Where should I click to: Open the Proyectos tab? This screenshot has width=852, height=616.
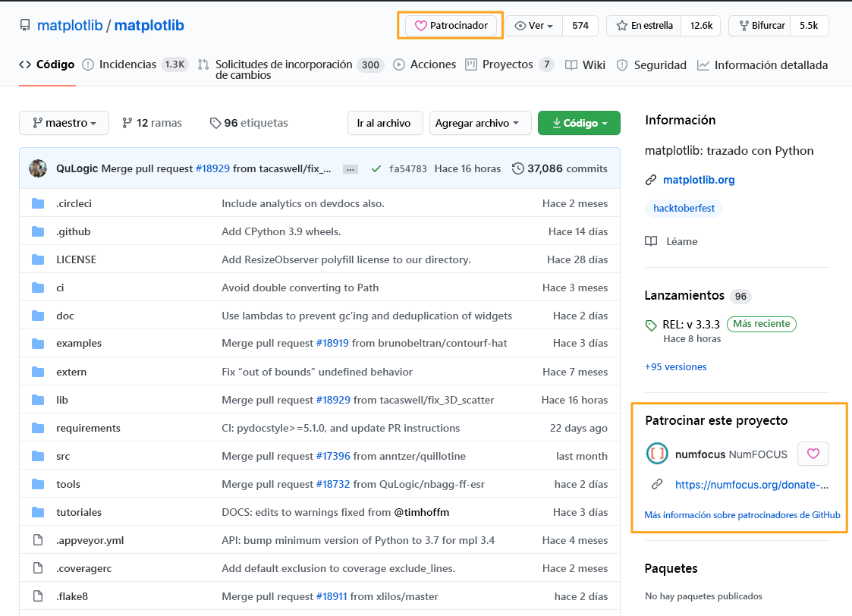(509, 64)
